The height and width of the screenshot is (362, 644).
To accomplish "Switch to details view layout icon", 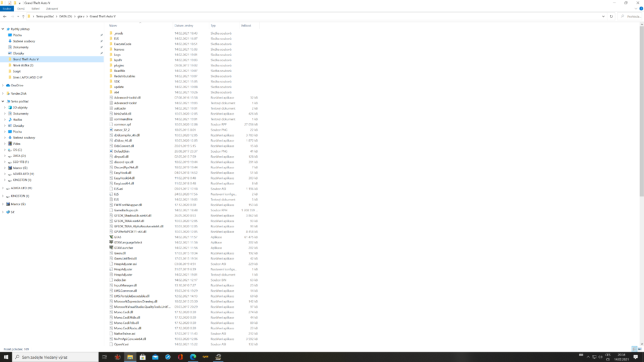I will tap(634, 349).
